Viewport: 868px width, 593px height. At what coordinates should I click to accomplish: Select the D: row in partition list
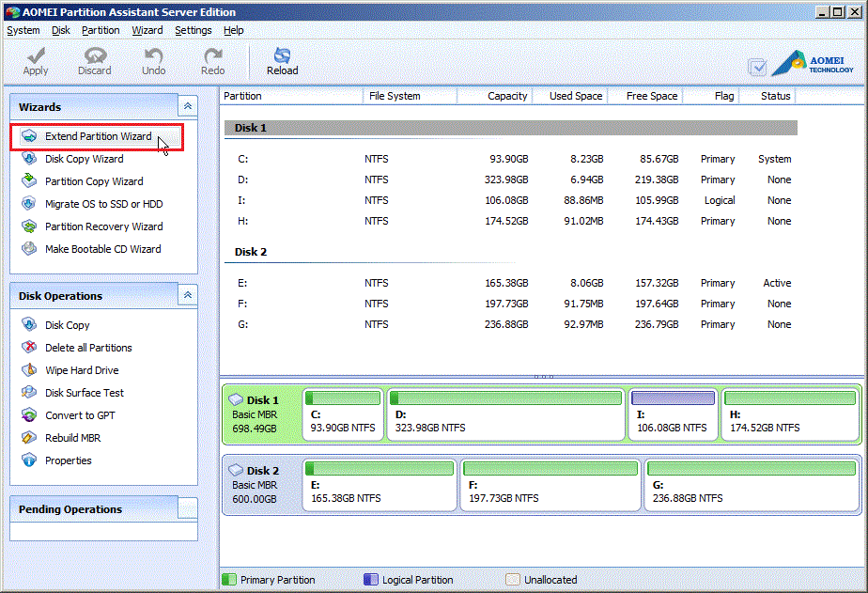[x=510, y=179]
